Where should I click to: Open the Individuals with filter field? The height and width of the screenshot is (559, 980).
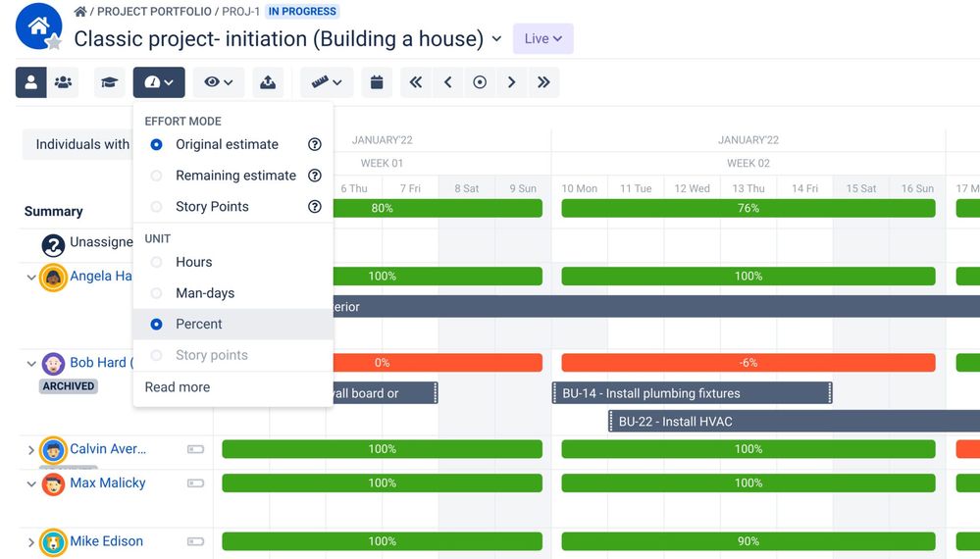pyautogui.click(x=77, y=144)
